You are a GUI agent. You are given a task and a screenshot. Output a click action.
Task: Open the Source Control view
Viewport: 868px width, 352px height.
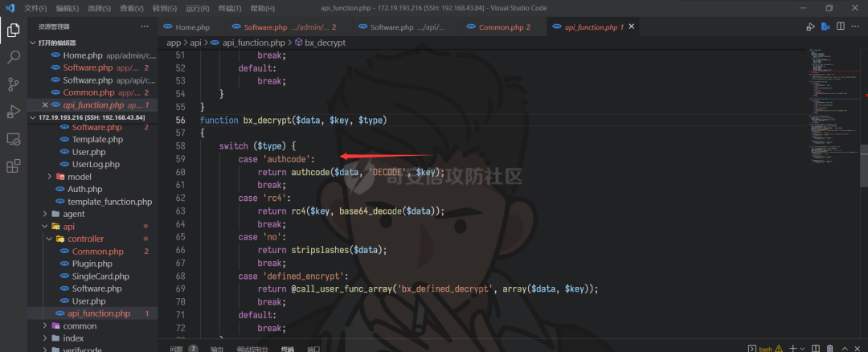[x=14, y=84]
